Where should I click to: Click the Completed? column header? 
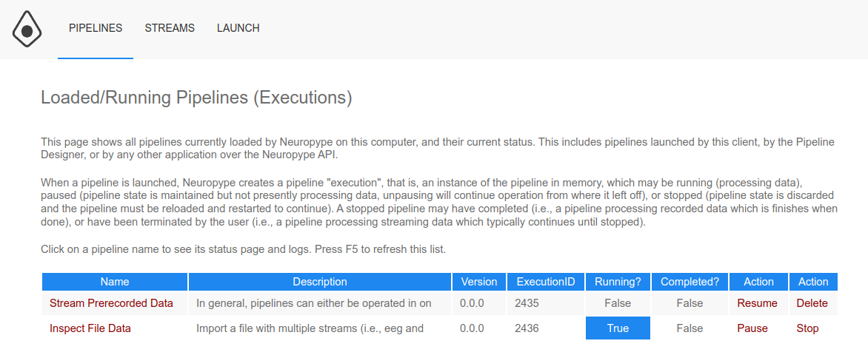[x=690, y=282]
